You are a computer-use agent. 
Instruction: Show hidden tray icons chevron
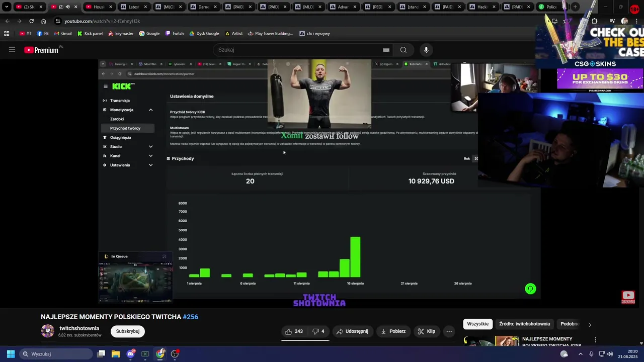pos(580,354)
